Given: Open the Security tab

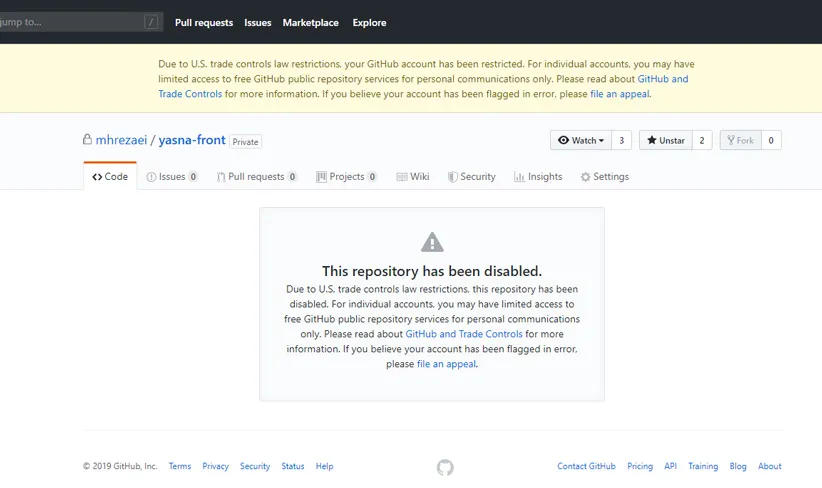Looking at the screenshot, I should pyautogui.click(x=471, y=177).
